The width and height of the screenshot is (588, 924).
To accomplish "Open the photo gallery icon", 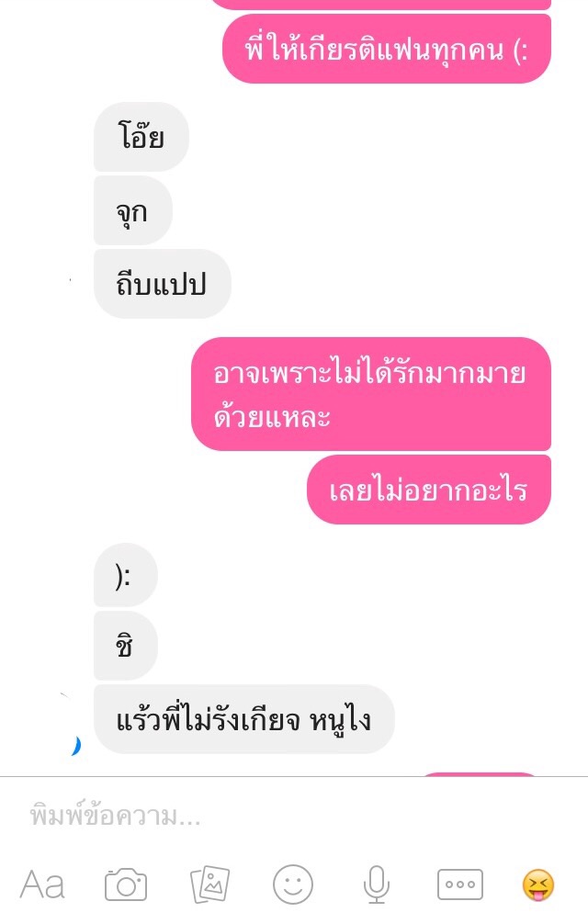I will click(x=209, y=884).
